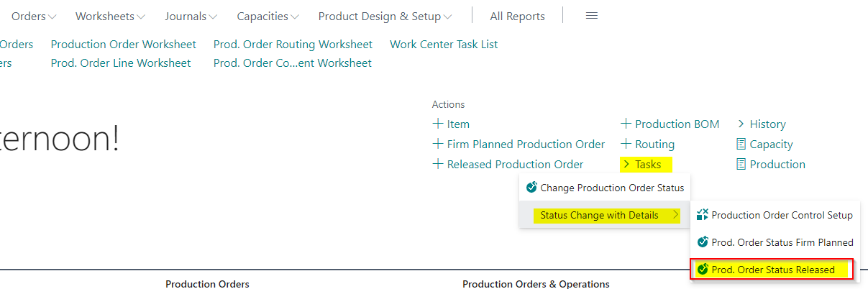The image size is (868, 289).
Task: Expand the Capacities dropdown menu
Action: click(x=268, y=16)
